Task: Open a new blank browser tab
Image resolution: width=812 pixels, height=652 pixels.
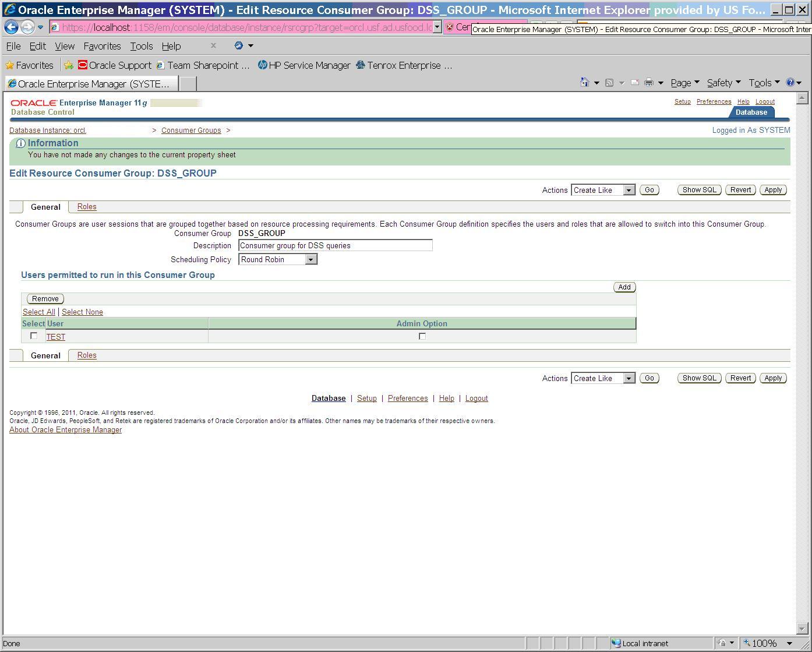Action: (188, 84)
